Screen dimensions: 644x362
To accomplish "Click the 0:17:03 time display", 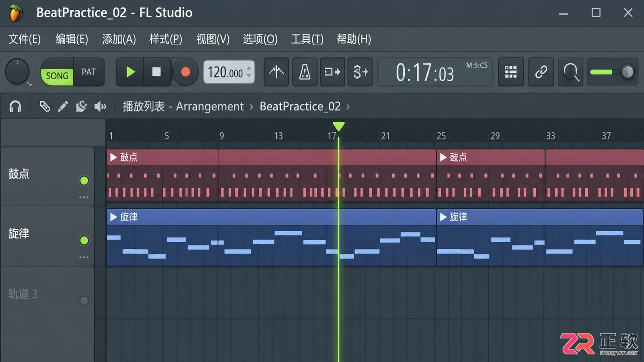I will (x=425, y=73).
